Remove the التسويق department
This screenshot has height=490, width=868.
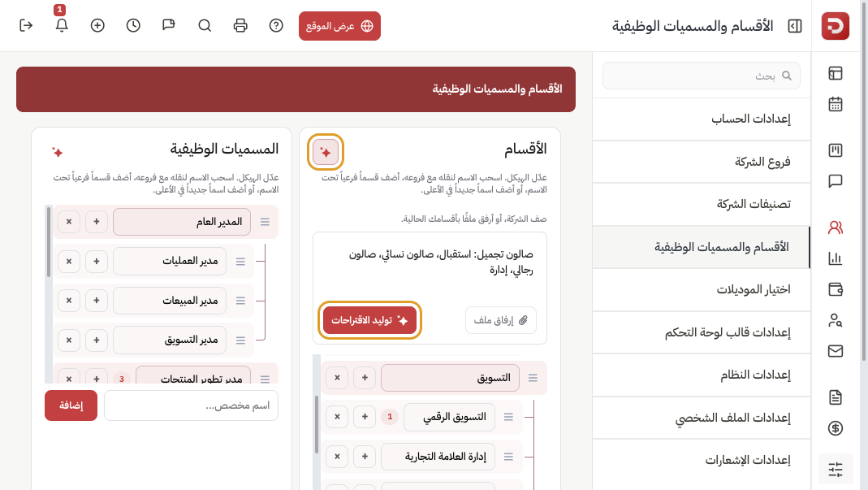click(337, 378)
